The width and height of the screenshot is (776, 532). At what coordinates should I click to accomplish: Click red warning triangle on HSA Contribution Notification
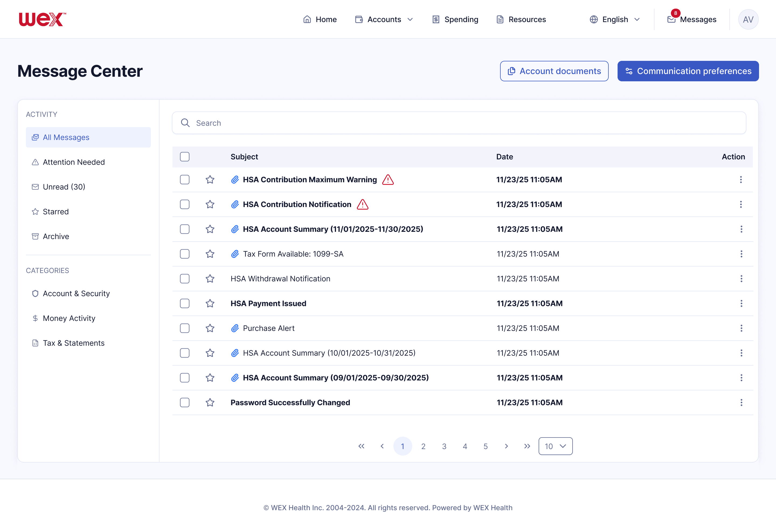click(363, 204)
